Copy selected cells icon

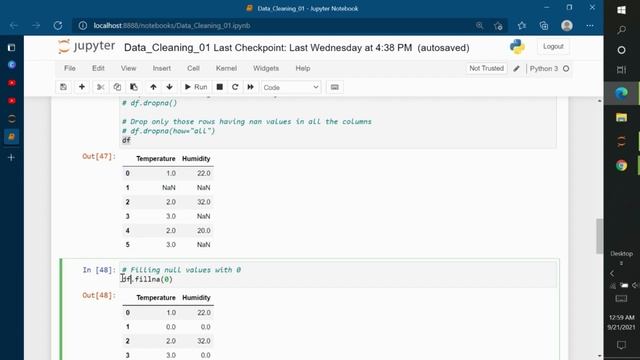coord(117,87)
